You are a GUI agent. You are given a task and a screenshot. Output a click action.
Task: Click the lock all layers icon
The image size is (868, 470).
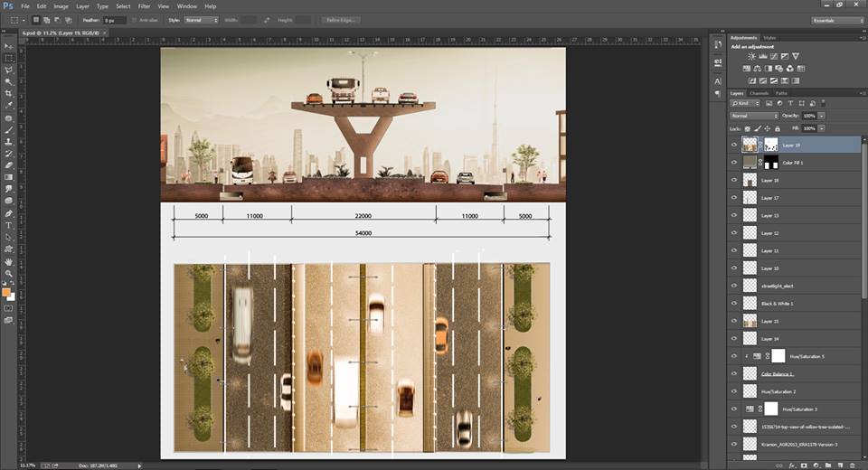click(778, 128)
